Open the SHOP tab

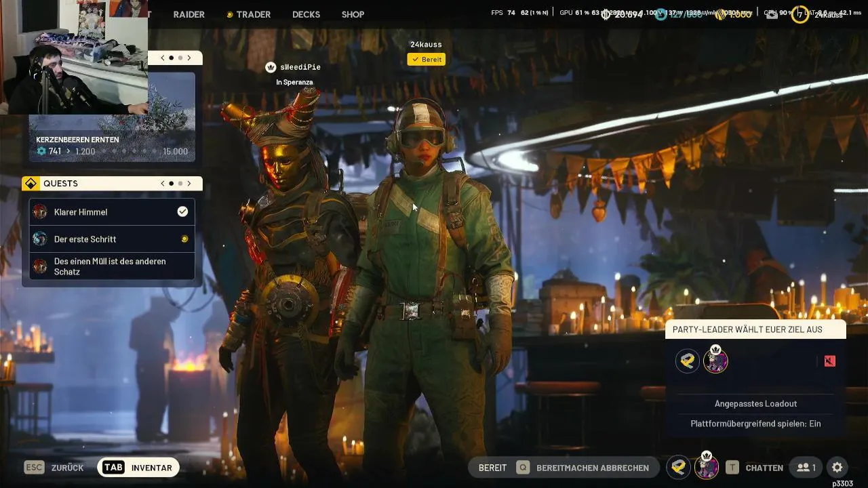tap(353, 14)
